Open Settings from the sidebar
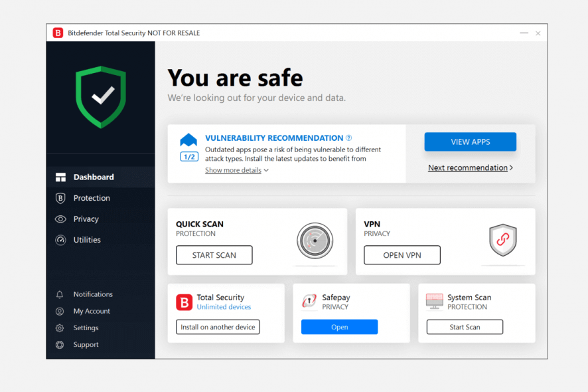 tap(86, 328)
